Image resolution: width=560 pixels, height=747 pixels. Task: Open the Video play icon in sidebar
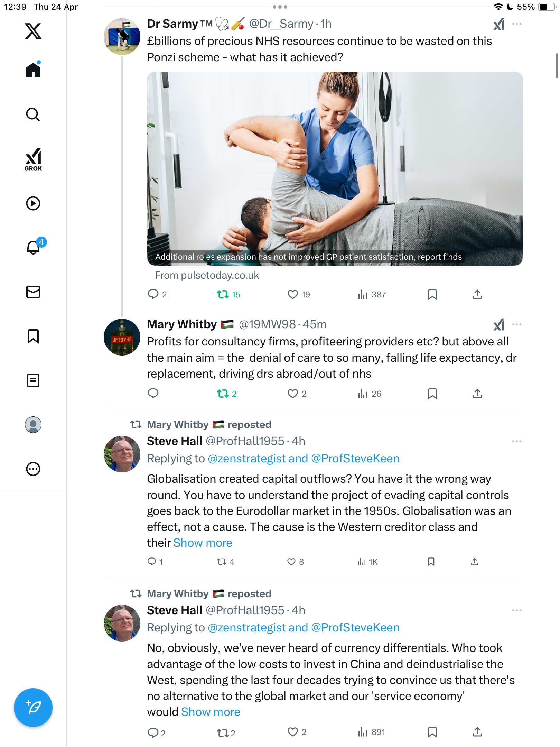33,203
